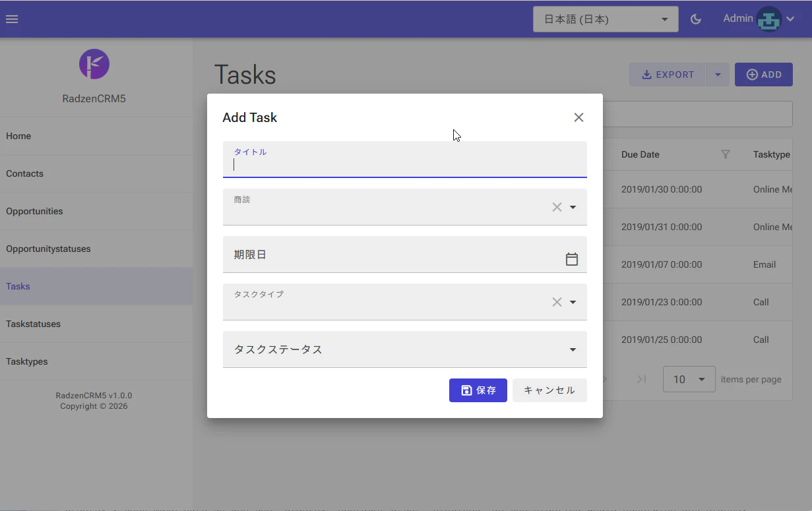This screenshot has width=812, height=511.
Task: Change items per page dropdown
Action: click(689, 379)
